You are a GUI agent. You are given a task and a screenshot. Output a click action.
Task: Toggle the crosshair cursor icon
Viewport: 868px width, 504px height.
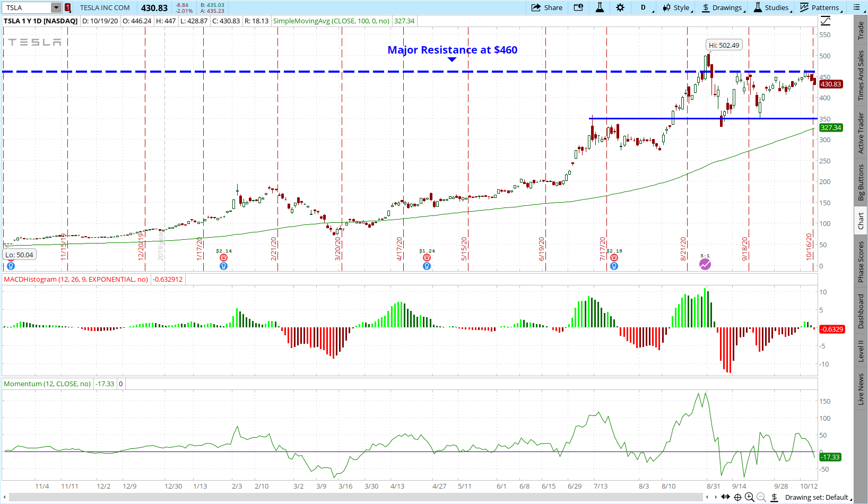point(737,497)
